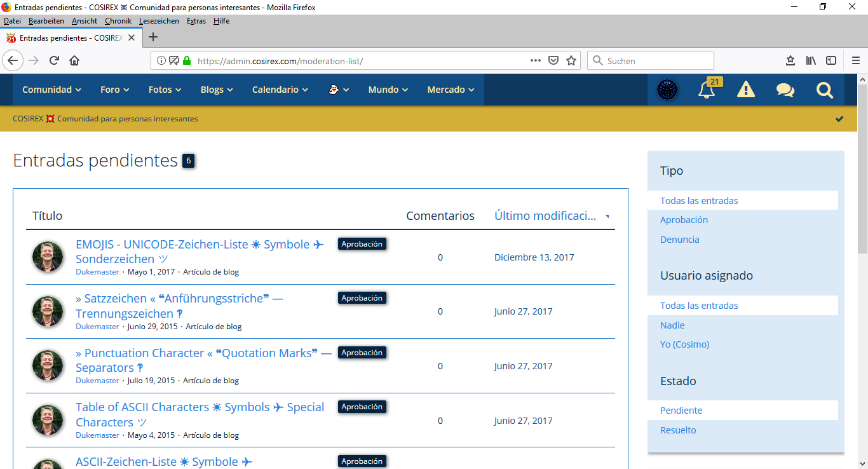
Task: Go to Firefox home page icon
Action: click(74, 61)
